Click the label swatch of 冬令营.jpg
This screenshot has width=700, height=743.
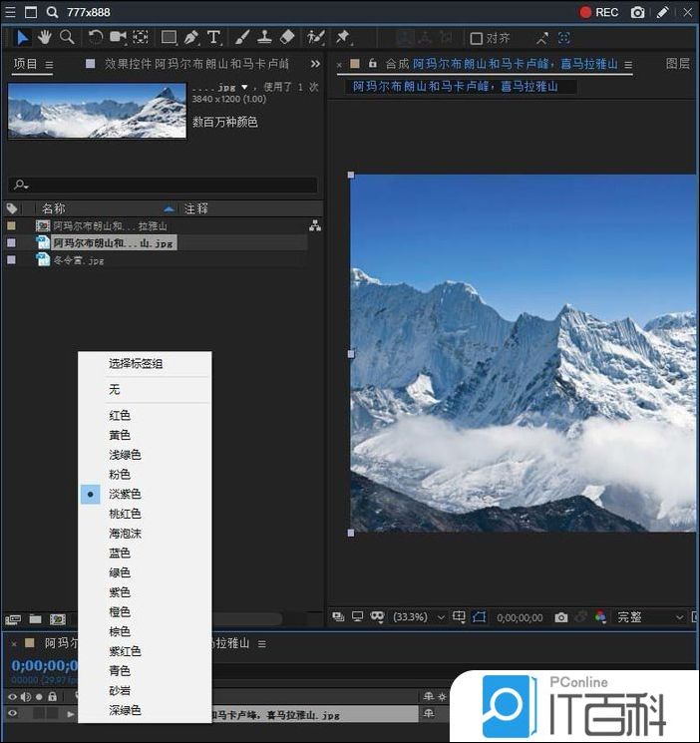click(11, 259)
